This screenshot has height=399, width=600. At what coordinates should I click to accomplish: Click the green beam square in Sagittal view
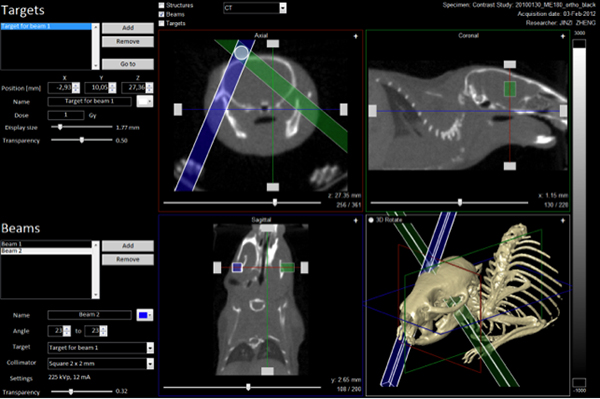(x=287, y=267)
